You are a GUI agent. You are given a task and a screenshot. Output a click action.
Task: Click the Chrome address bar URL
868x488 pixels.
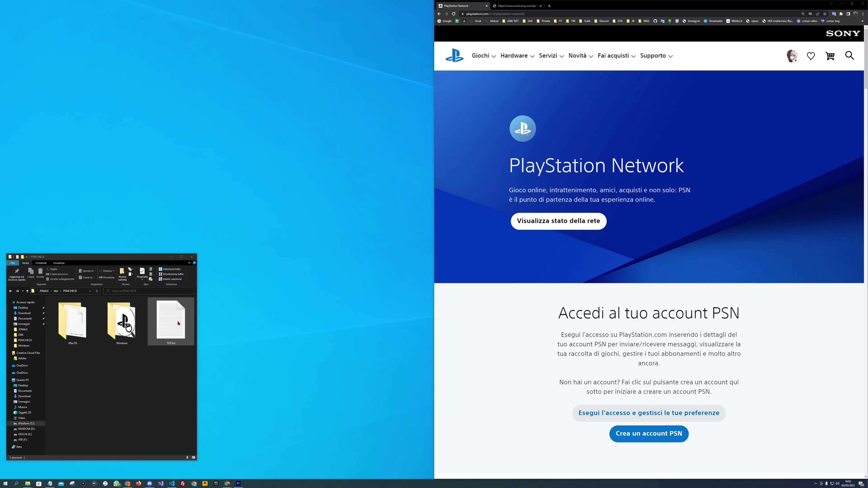coord(495,14)
